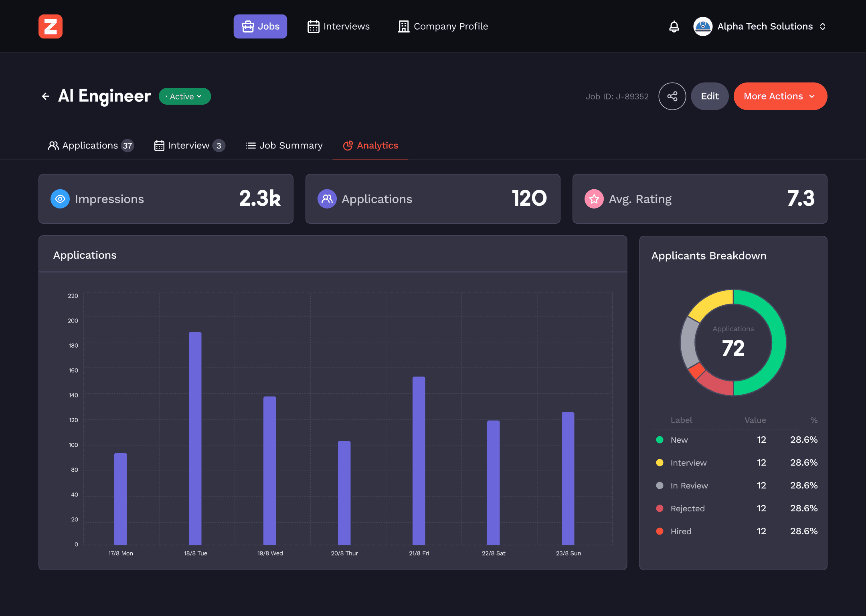Open the Active status dropdown

pyautogui.click(x=185, y=96)
